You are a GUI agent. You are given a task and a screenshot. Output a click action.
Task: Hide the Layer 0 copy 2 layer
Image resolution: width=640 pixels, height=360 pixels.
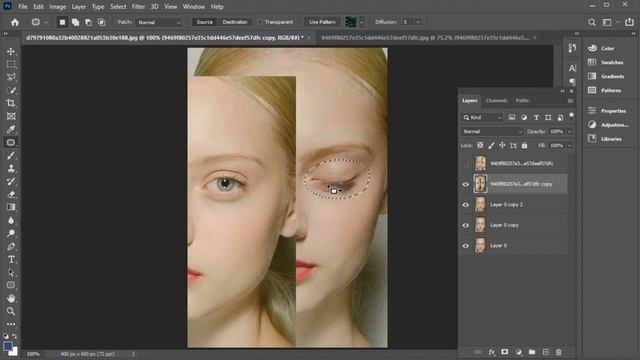pos(466,204)
